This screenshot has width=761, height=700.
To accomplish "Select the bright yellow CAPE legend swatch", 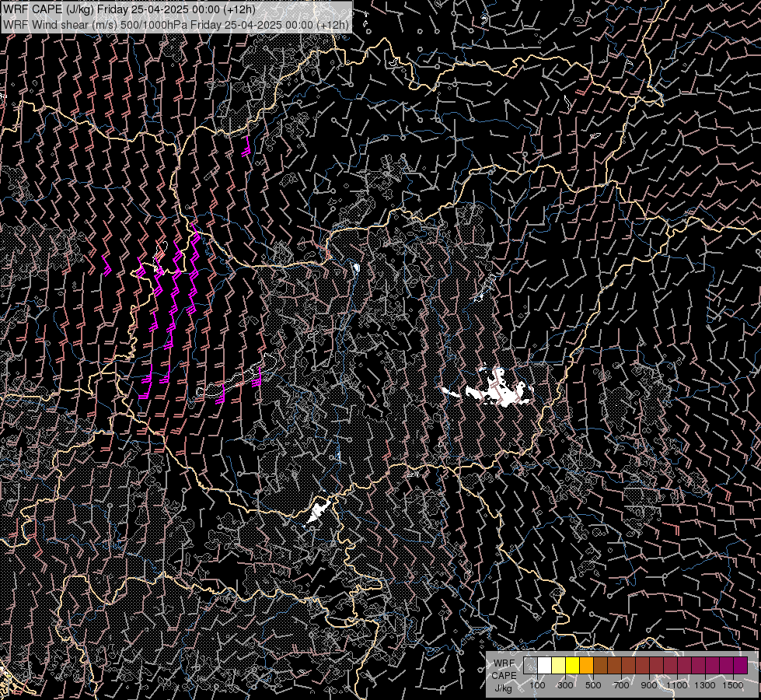I will point(572,666).
